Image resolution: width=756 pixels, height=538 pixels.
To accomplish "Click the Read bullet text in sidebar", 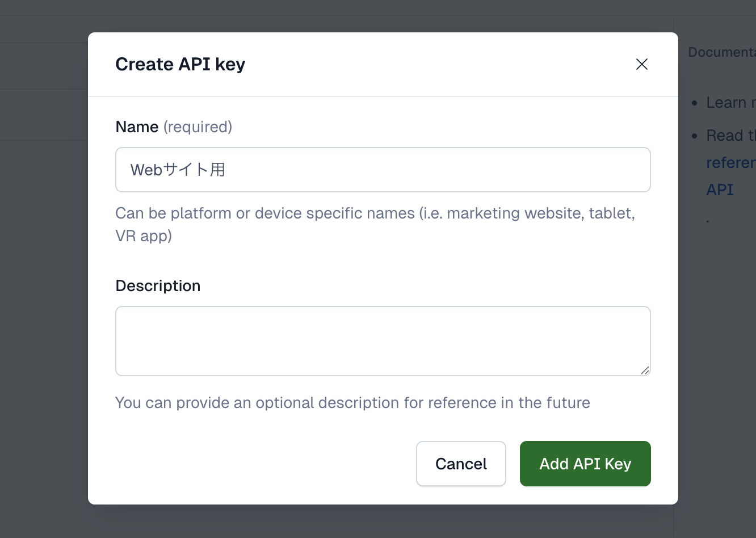I will click(x=730, y=136).
